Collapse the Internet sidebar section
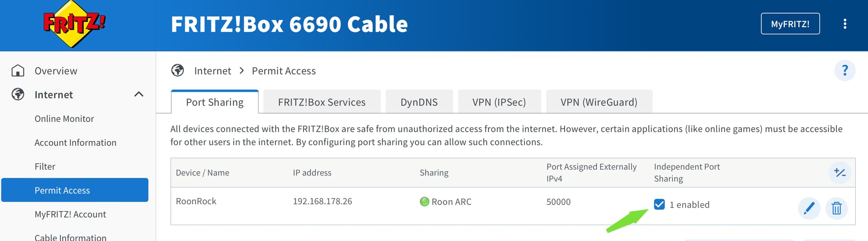 click(x=139, y=94)
